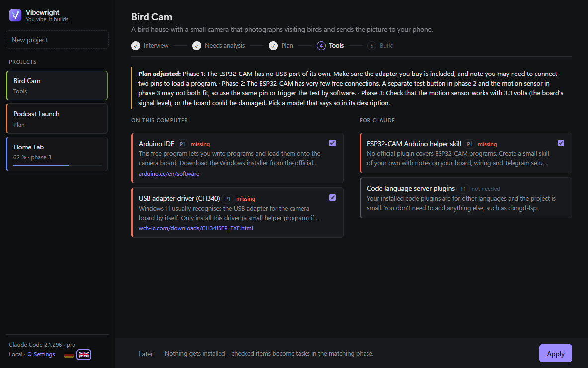588x368 pixels.
Task: Click the step 4 Tools circle icon
Action: coord(321,46)
